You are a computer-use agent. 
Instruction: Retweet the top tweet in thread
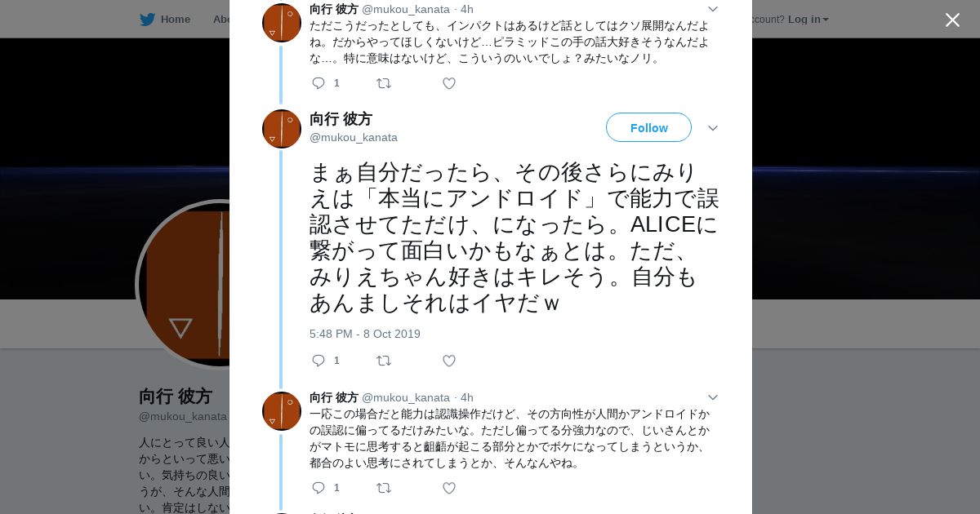click(383, 83)
